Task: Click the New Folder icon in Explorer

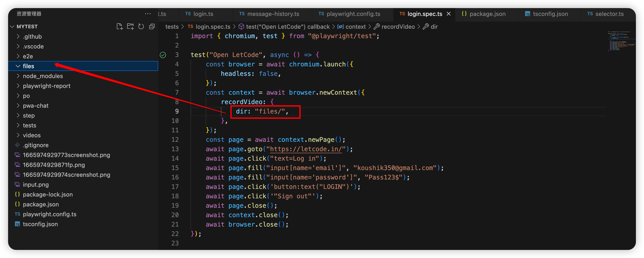Action: coord(130,26)
